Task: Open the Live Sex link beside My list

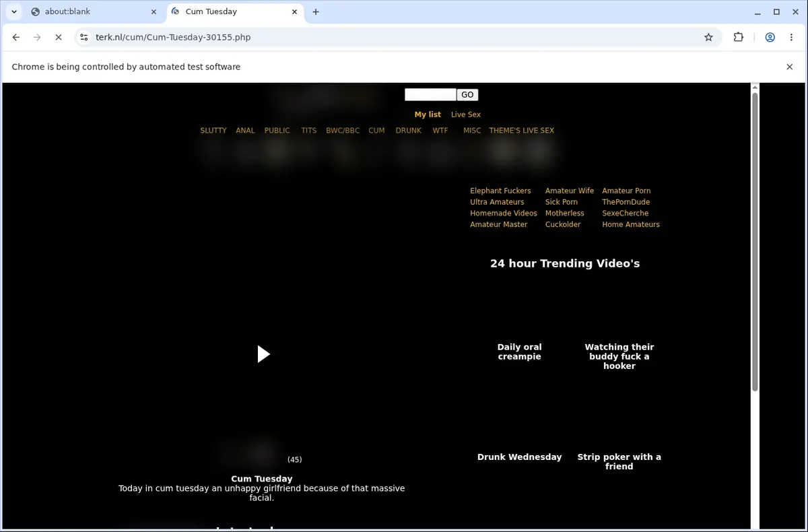Action: pyautogui.click(x=466, y=114)
